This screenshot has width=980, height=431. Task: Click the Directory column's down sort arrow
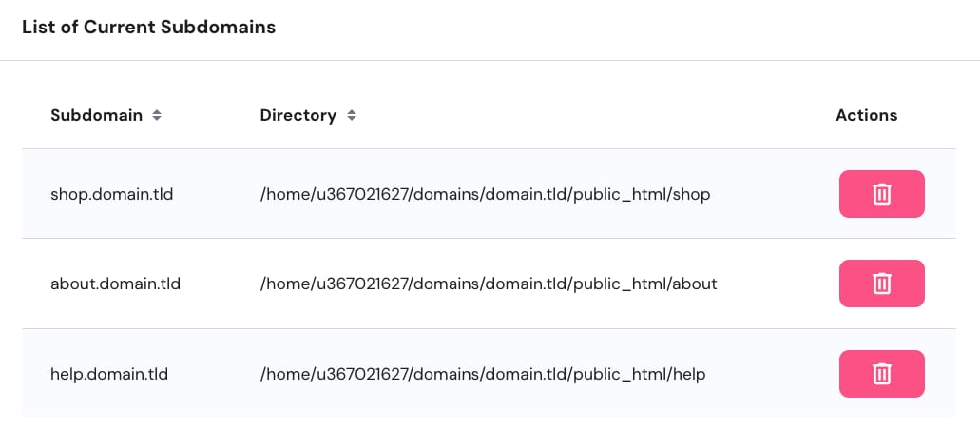pos(352,119)
